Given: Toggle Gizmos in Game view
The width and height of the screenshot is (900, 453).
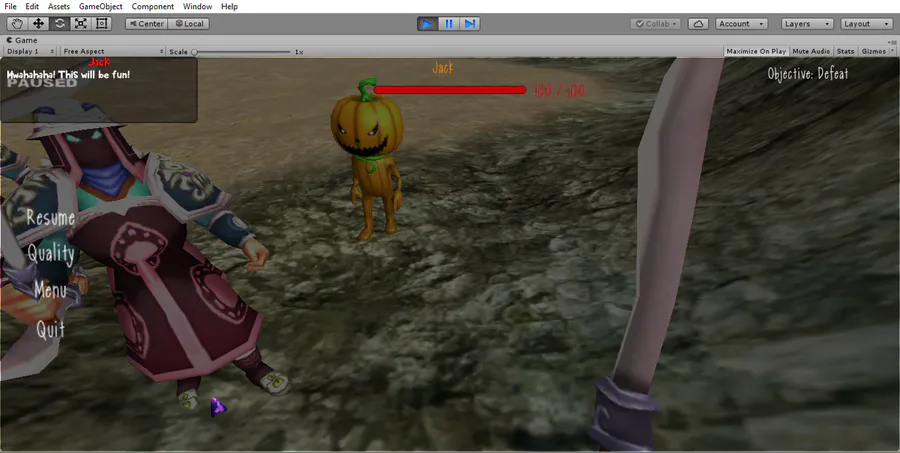Looking at the screenshot, I should (873, 51).
